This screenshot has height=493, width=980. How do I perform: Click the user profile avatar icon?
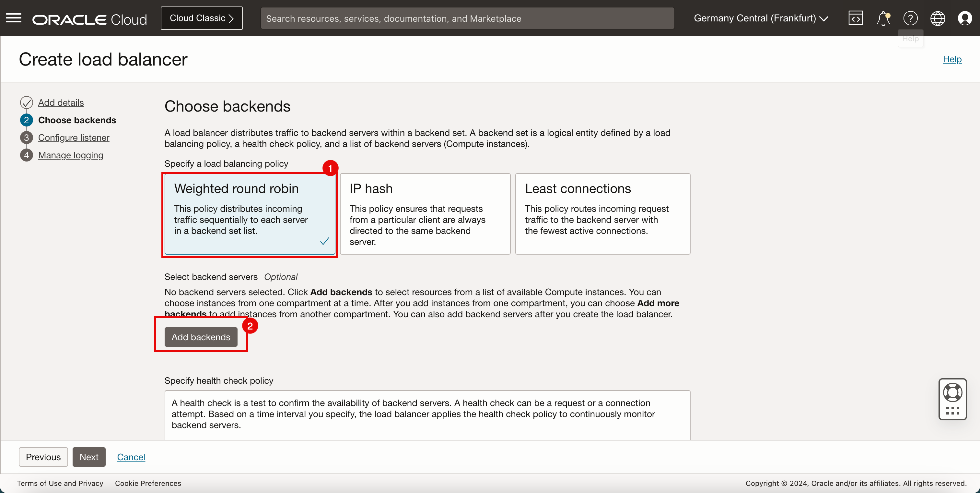tap(965, 18)
